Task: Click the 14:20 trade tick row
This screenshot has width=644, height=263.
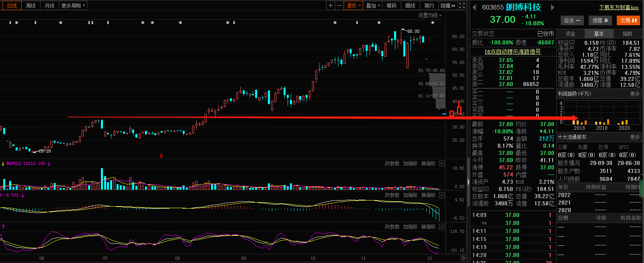Action: point(512,255)
